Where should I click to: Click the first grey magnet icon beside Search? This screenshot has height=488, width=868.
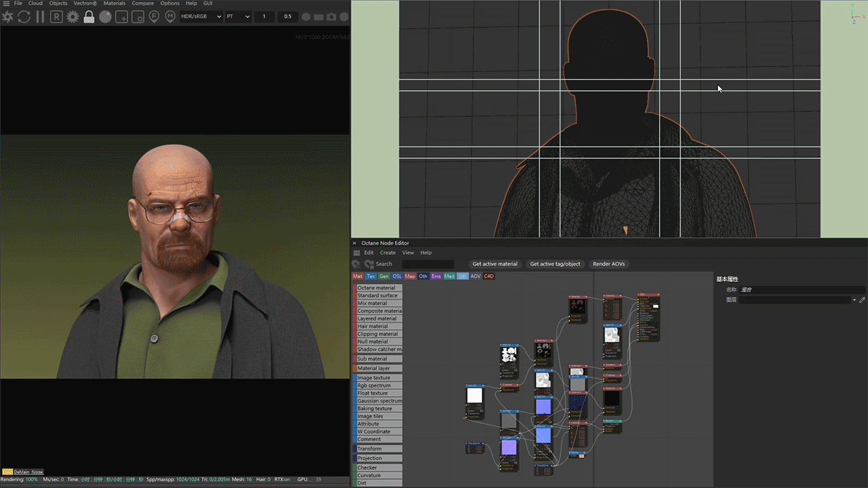click(x=357, y=264)
